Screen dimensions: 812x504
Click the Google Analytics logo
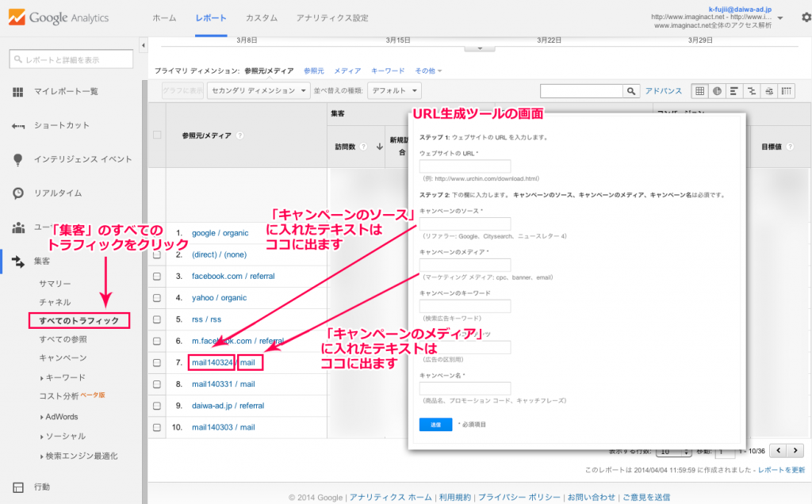59,17
